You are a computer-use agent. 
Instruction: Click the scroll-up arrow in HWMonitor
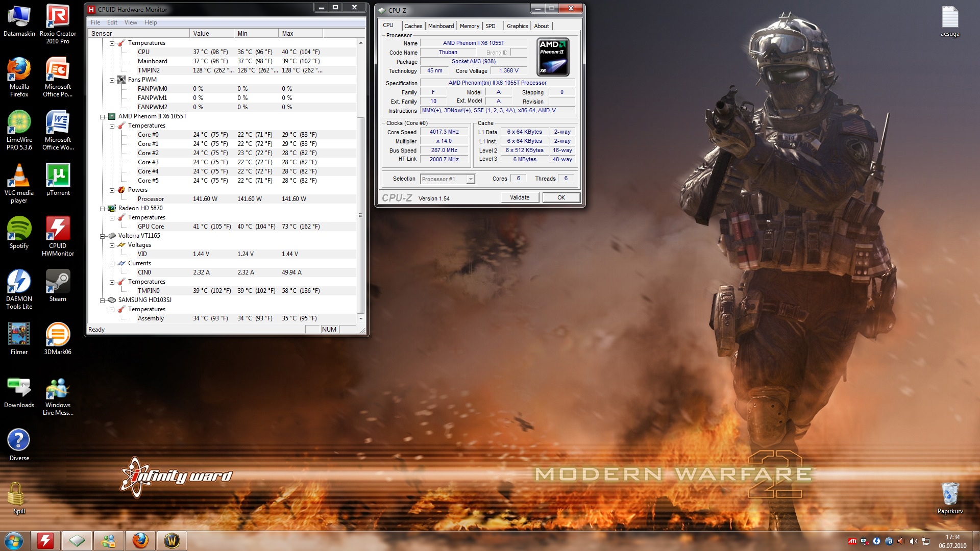[360, 43]
